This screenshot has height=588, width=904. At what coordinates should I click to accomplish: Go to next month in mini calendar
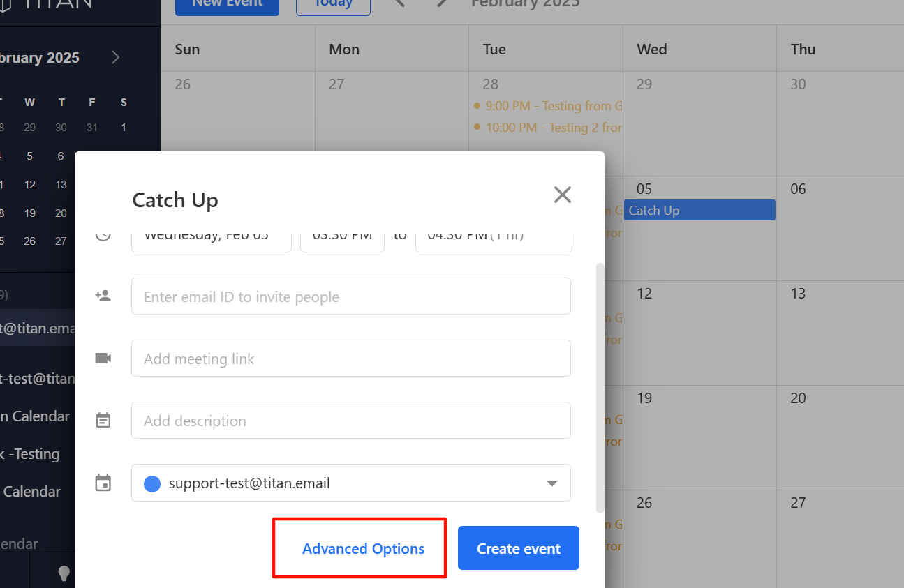(x=116, y=57)
